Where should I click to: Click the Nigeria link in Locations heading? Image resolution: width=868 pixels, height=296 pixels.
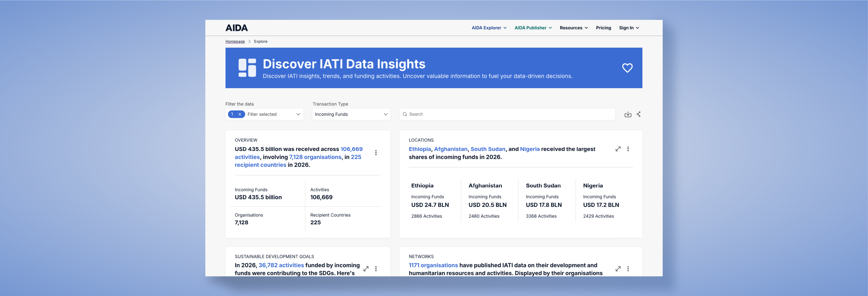click(529, 149)
